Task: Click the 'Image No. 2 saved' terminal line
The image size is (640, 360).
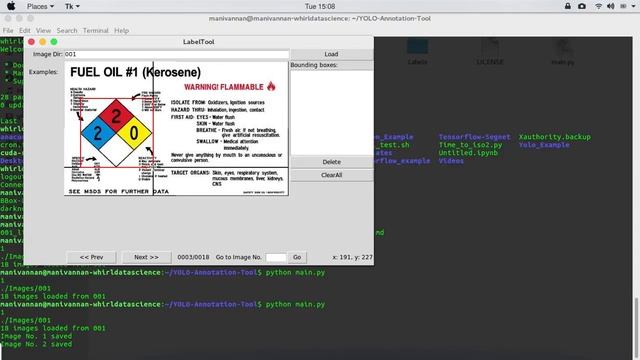Action: (36, 344)
